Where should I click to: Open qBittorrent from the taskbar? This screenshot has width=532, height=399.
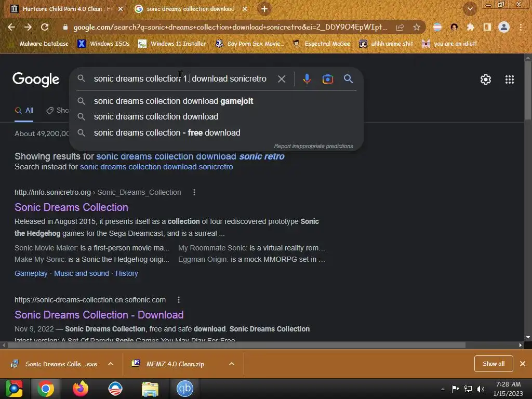click(x=184, y=389)
